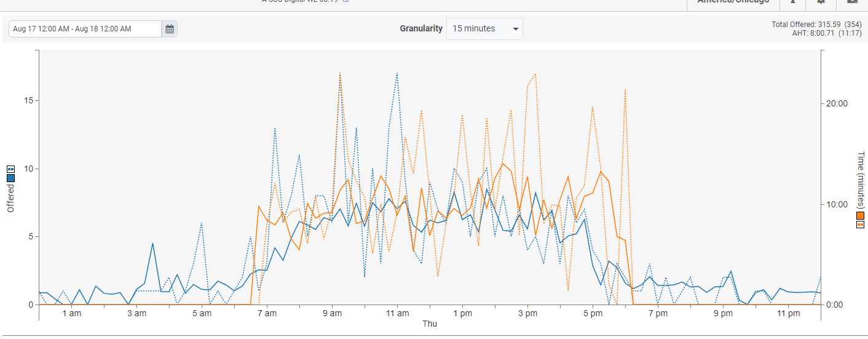Click the settings gear icon
Viewport: 868px width, 339px height.
tap(821, 2)
